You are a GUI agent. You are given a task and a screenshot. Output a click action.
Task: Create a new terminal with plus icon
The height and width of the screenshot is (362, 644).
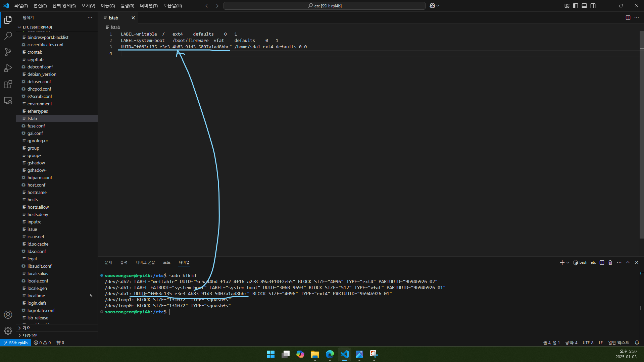(x=562, y=263)
